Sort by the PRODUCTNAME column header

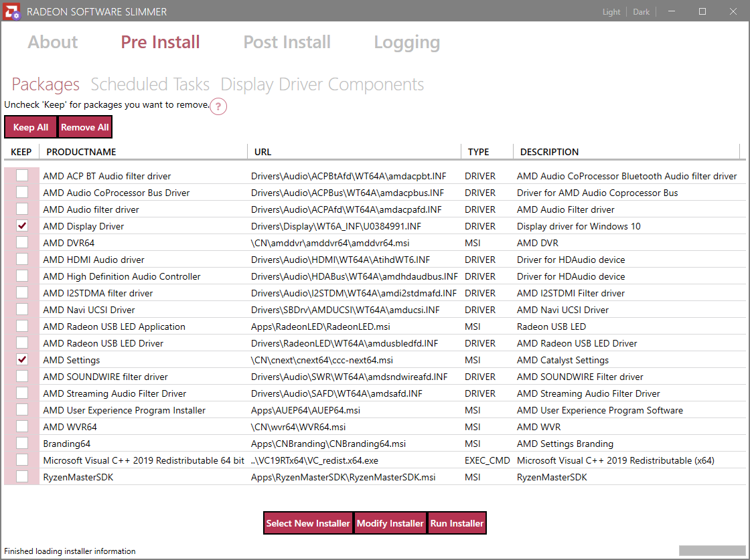[x=143, y=152]
